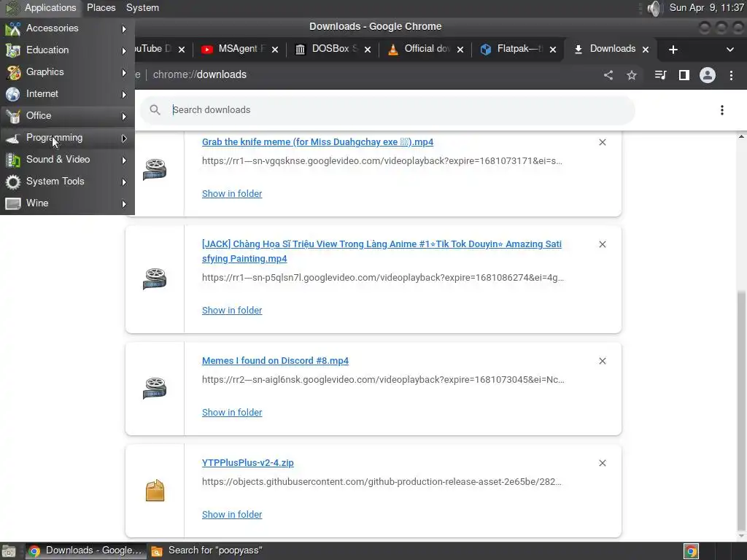Click the Grab the knife video file icon
The width and height of the screenshot is (747, 560).
[155, 169]
